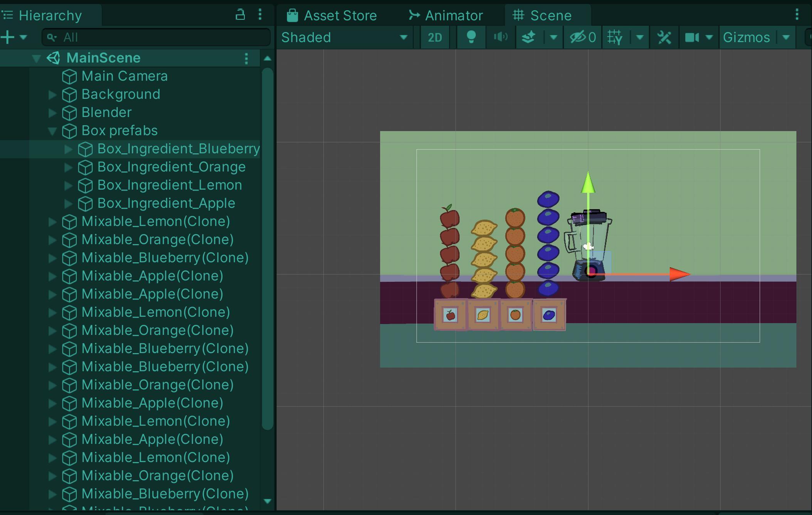
Task: Switch to the Asset Store tab
Action: pos(339,15)
